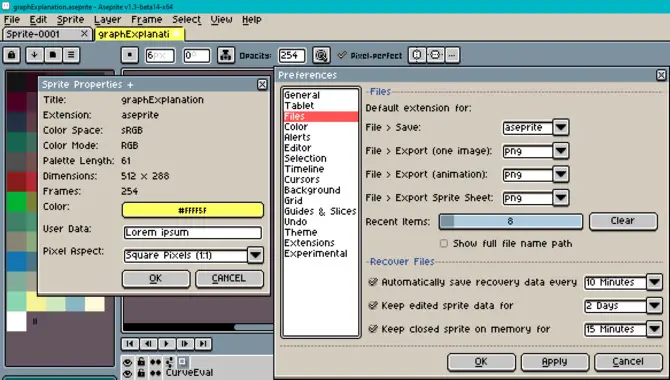Disable the Pixel-perfect checkbox
670x380 pixels.
(x=341, y=55)
